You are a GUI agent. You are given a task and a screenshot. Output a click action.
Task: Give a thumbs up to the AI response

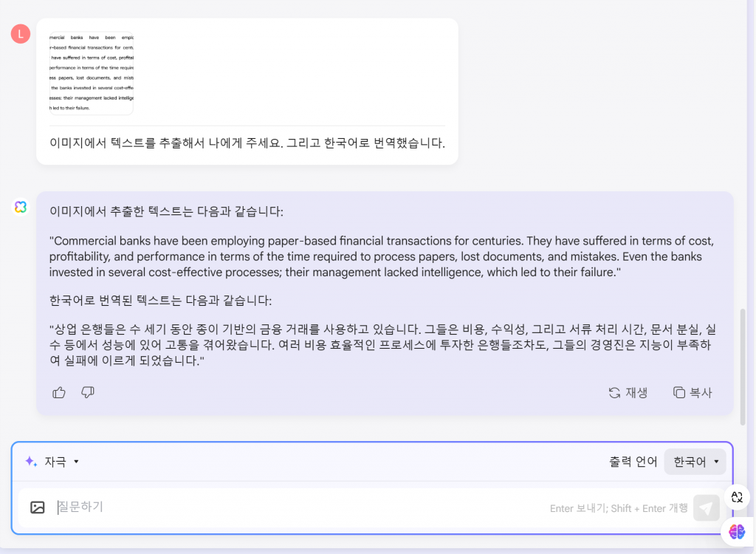point(58,392)
